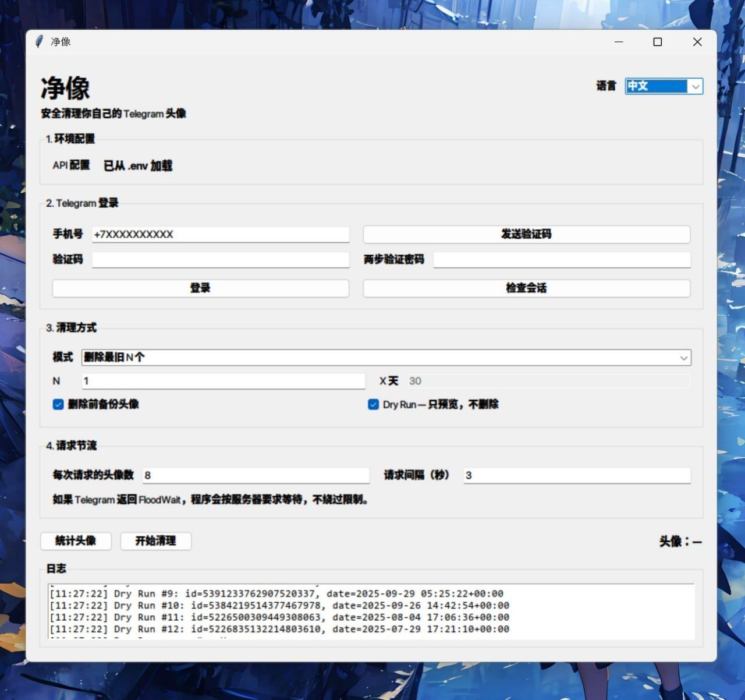Focus the N value input field

(223, 381)
